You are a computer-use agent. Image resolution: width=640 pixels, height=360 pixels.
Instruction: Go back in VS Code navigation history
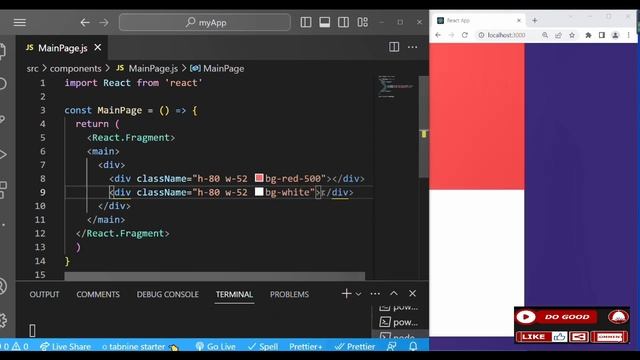[84, 22]
